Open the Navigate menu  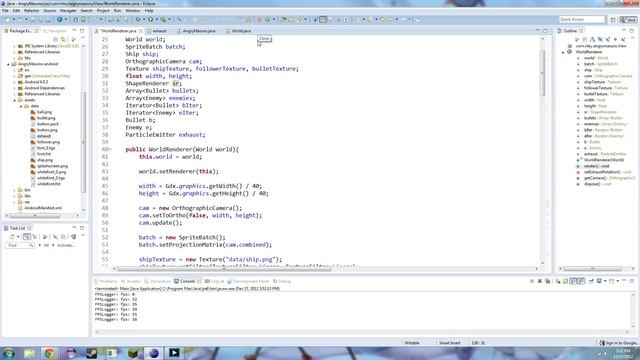[x=68, y=11]
